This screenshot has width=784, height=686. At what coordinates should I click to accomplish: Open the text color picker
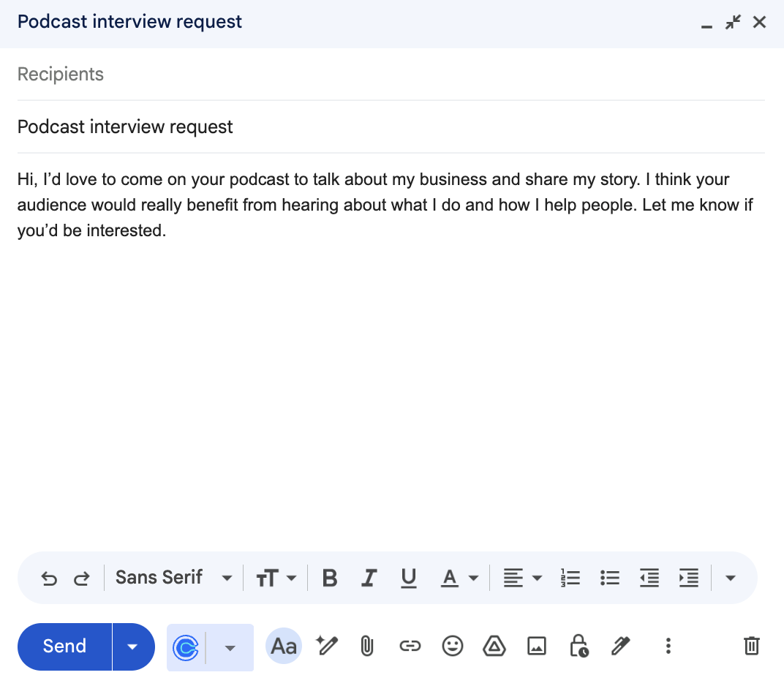click(x=459, y=578)
